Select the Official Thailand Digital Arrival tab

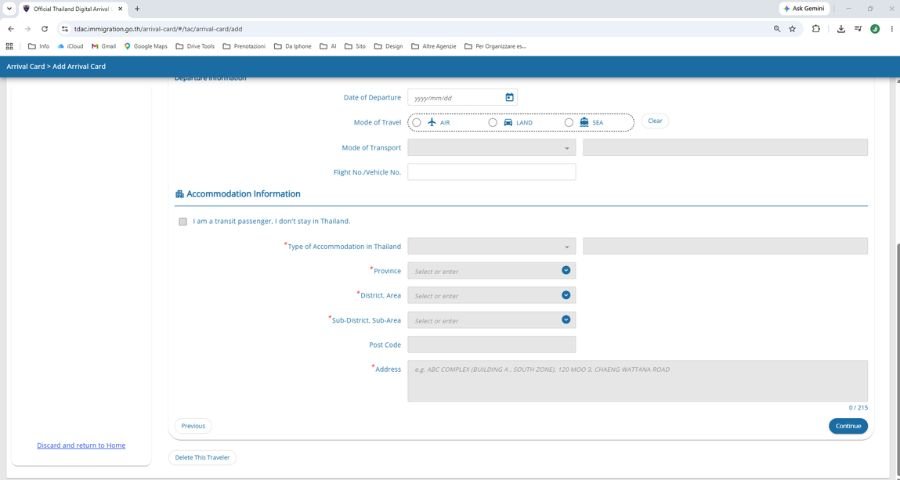pyautogui.click(x=72, y=9)
